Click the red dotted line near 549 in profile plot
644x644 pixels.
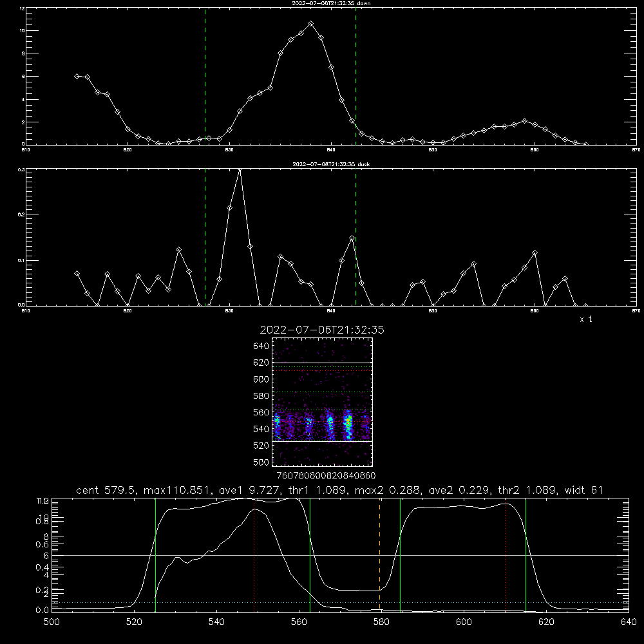[254, 555]
